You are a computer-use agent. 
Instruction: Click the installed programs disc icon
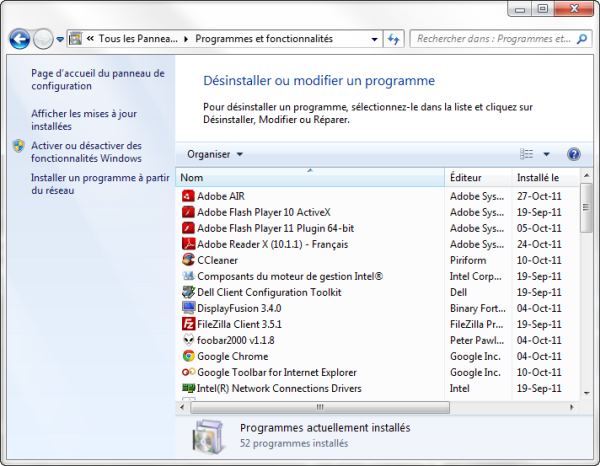click(x=207, y=437)
